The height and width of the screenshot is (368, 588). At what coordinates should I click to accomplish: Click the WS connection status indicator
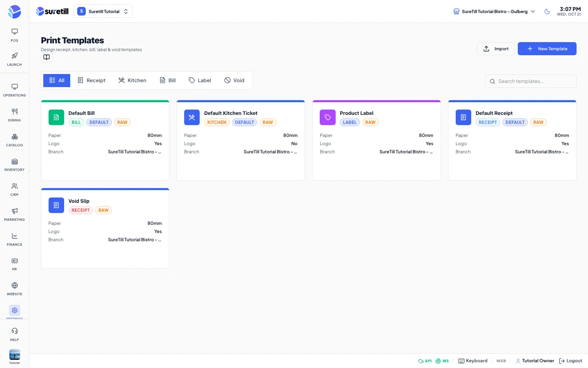coord(442,361)
